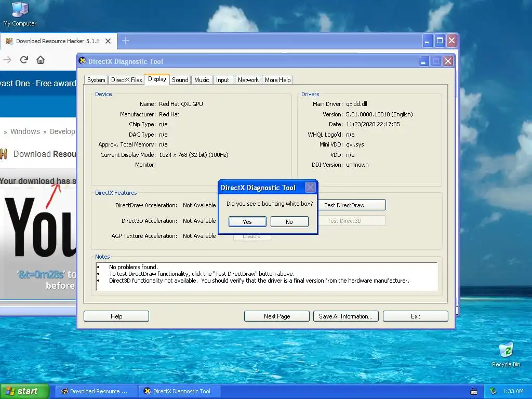This screenshot has height=399, width=532.
Task: Click the Exit button
Action: point(415,316)
